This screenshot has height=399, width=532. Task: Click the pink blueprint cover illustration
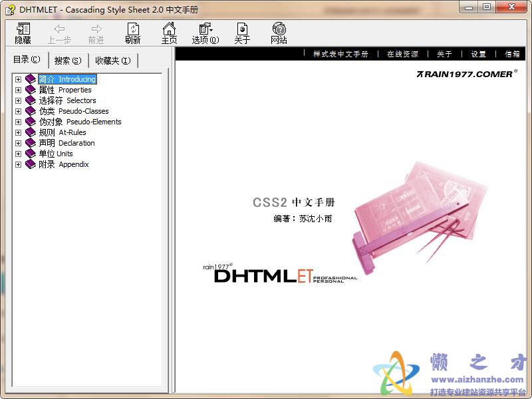[420, 217]
